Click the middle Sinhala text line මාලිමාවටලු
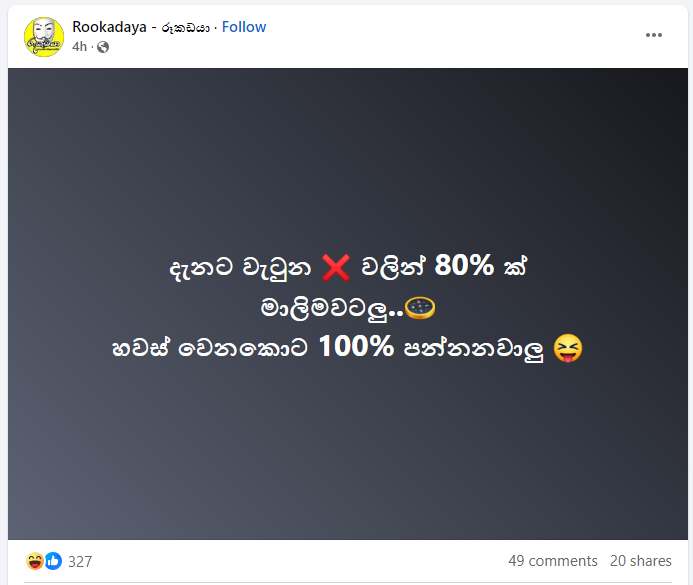693x585 pixels. 331,308
